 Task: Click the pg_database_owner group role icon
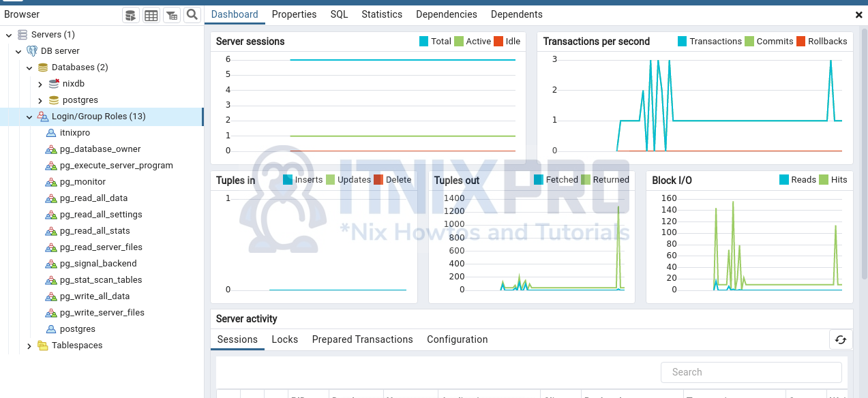[51, 149]
